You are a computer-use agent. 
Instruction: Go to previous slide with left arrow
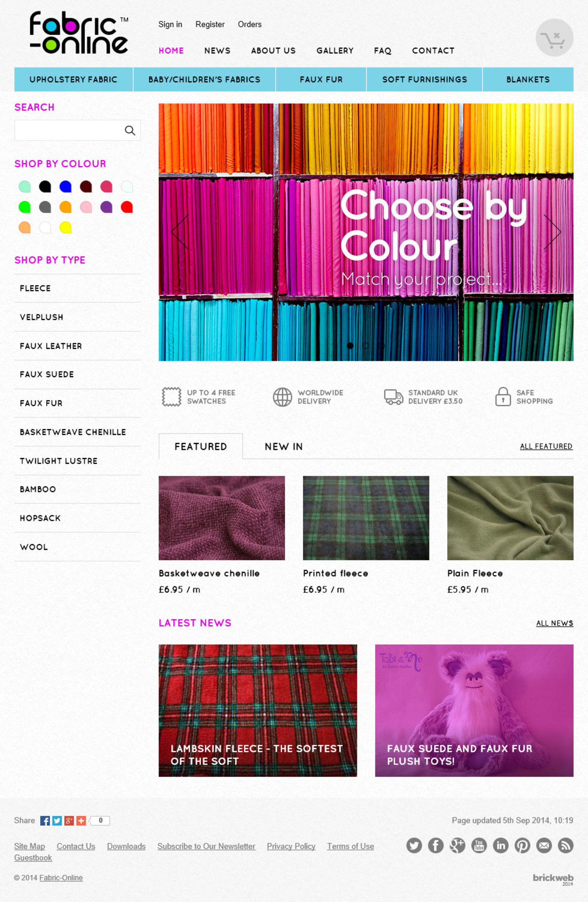(x=180, y=232)
